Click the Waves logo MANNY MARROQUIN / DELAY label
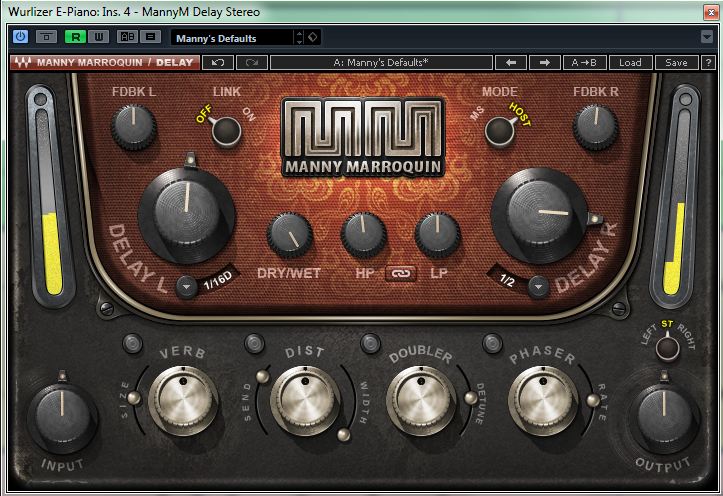 [x=105, y=63]
